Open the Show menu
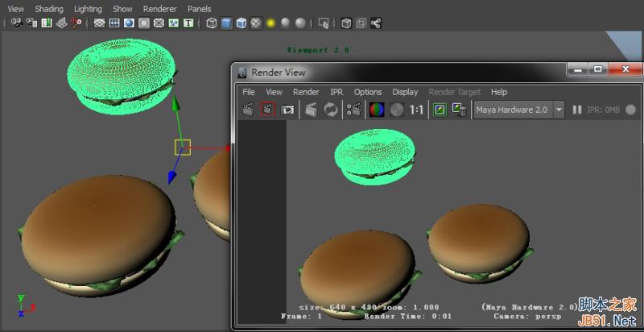The height and width of the screenshot is (332, 644). pyautogui.click(x=122, y=9)
